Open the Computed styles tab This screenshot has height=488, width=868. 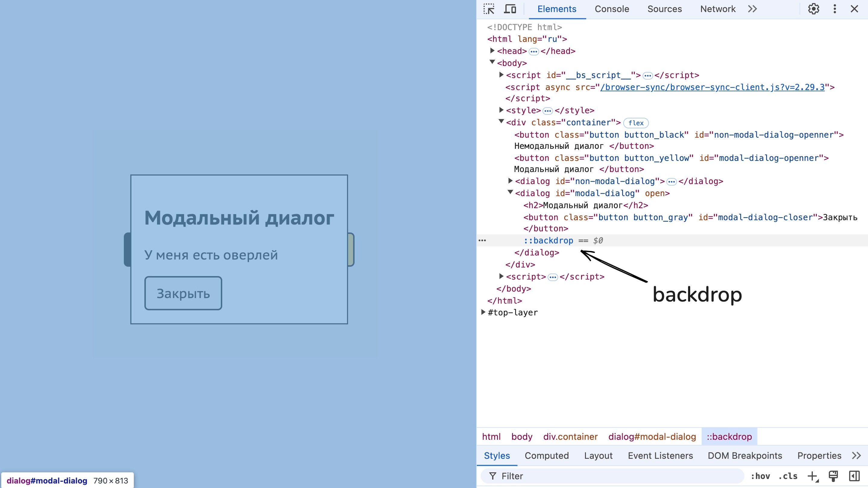pos(546,456)
